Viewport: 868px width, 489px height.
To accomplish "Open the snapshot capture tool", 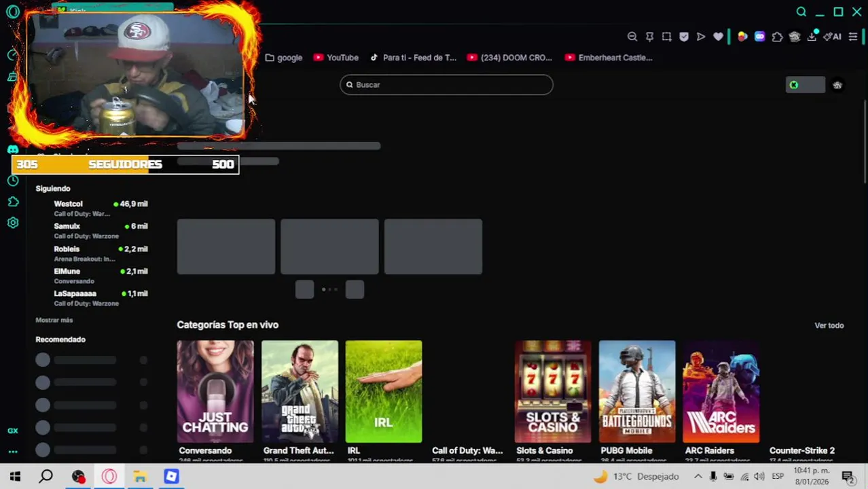I will click(x=666, y=37).
